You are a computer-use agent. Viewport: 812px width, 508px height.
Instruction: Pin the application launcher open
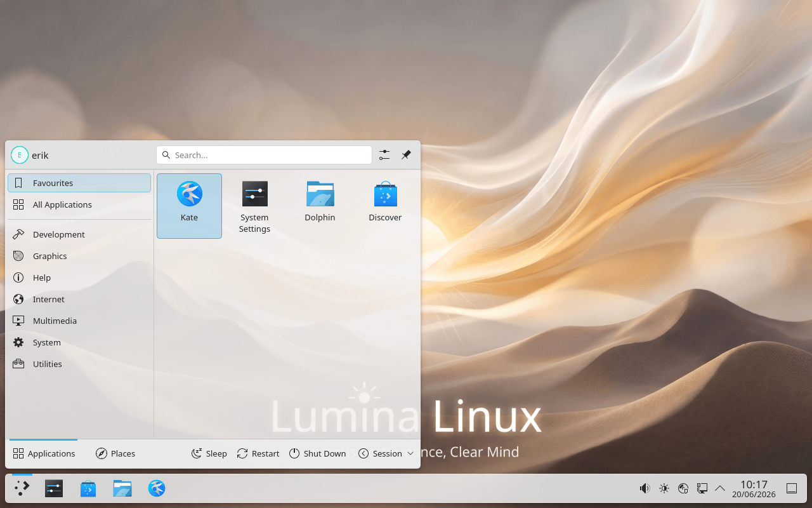pos(406,155)
